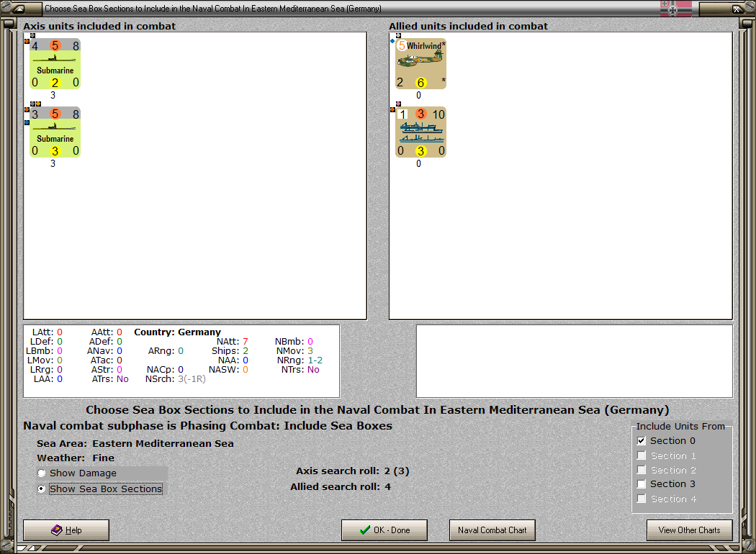Click the Allied search roll: 4 text
Image resolution: width=756 pixels, height=554 pixels.
(341, 486)
